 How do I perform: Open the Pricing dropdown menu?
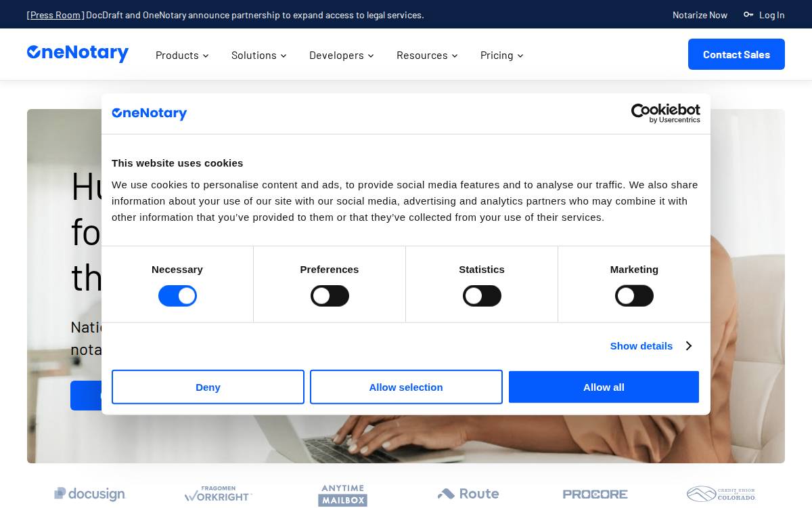pos(502,55)
